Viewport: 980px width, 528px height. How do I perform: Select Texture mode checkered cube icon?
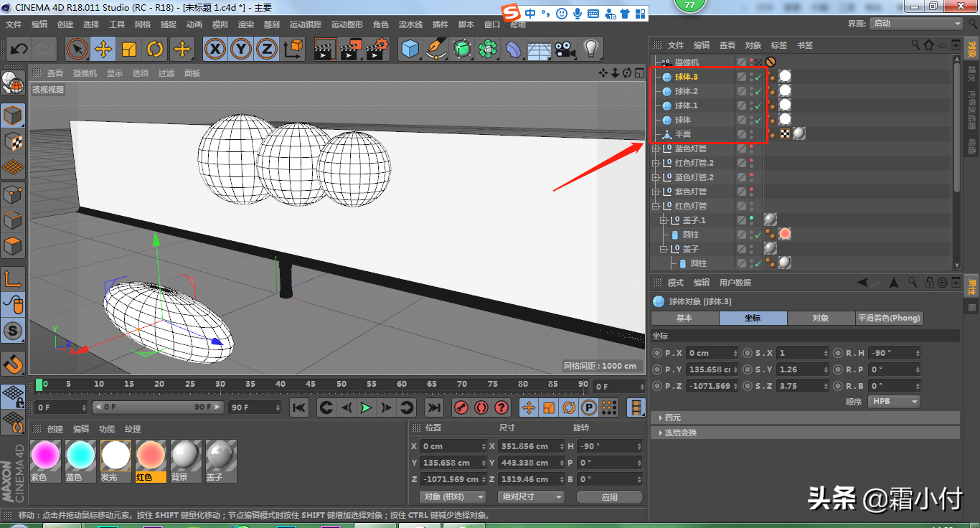pyautogui.click(x=13, y=141)
